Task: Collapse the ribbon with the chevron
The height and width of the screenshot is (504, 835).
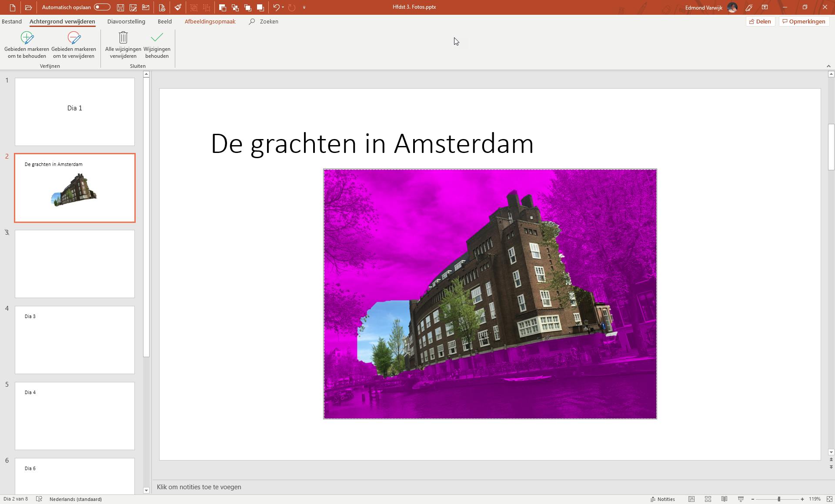Action: pyautogui.click(x=828, y=66)
